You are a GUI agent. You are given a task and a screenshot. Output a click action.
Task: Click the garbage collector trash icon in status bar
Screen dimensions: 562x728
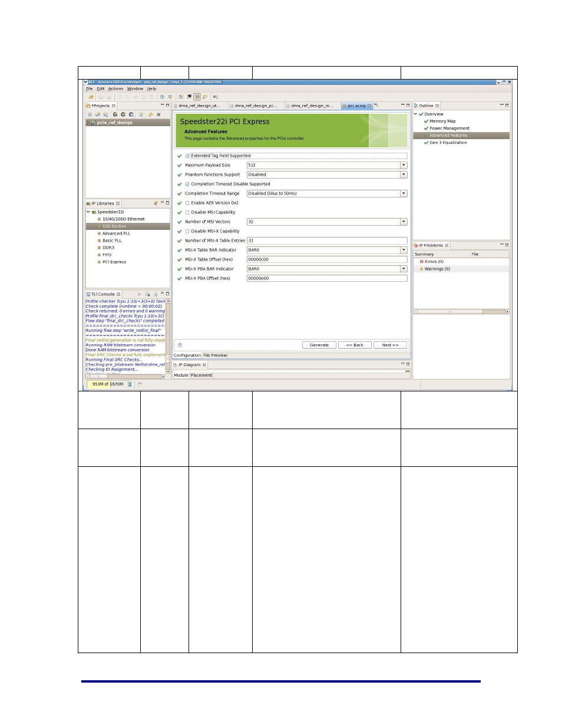click(130, 384)
